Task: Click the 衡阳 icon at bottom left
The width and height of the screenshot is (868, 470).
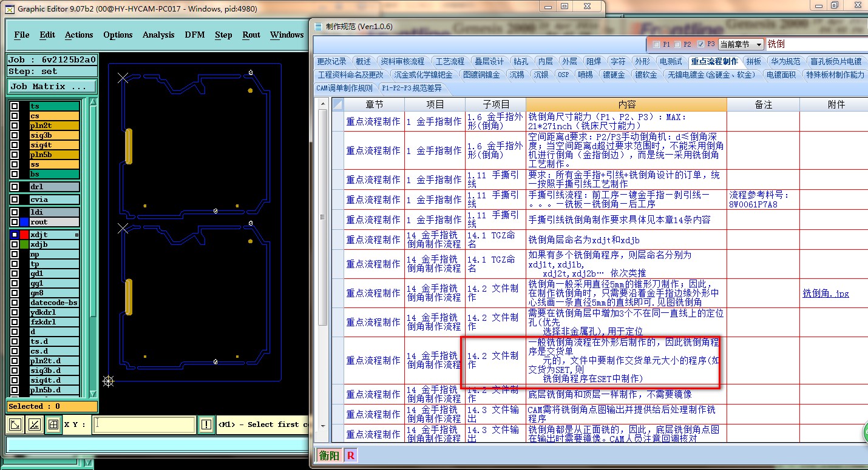Action: [x=329, y=455]
